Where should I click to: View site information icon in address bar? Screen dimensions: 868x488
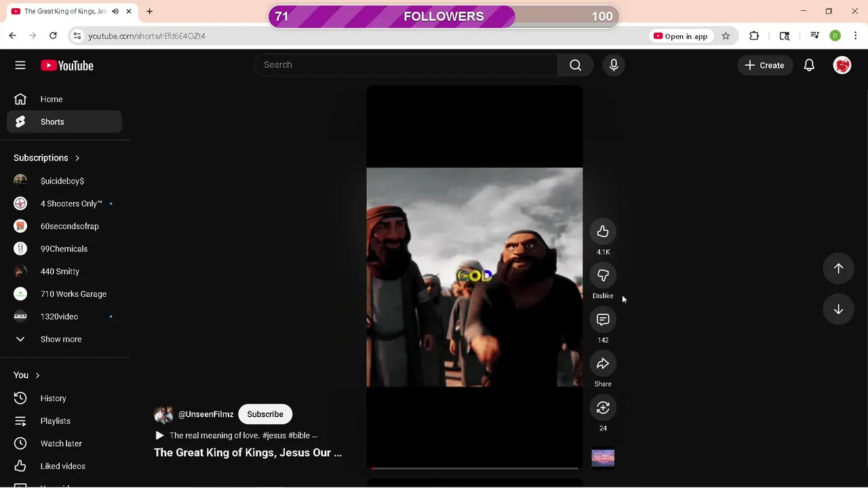point(77,36)
